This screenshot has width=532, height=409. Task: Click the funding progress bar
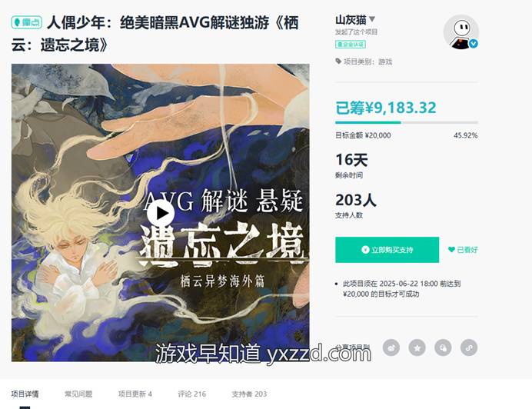407,122
